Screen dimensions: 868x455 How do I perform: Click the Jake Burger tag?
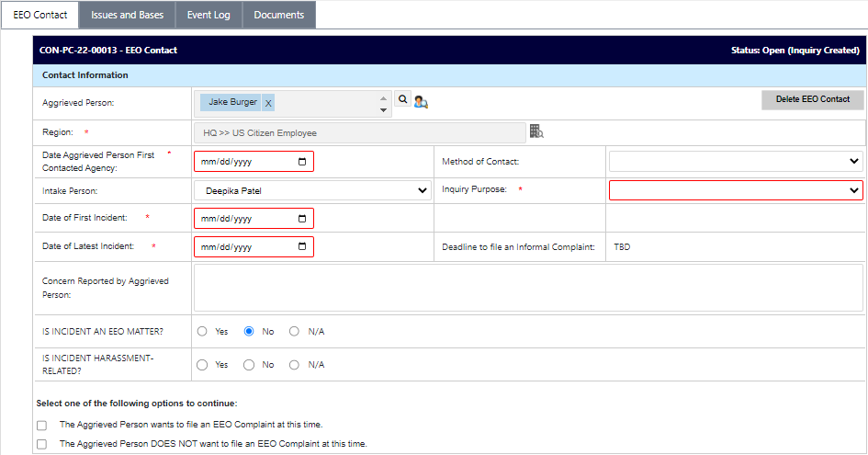tap(232, 103)
